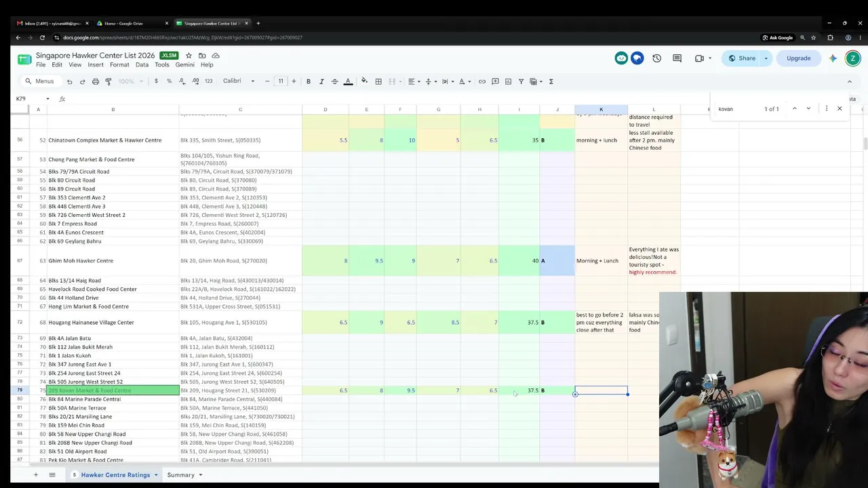
Task: Star the document
Action: [x=189, y=56]
